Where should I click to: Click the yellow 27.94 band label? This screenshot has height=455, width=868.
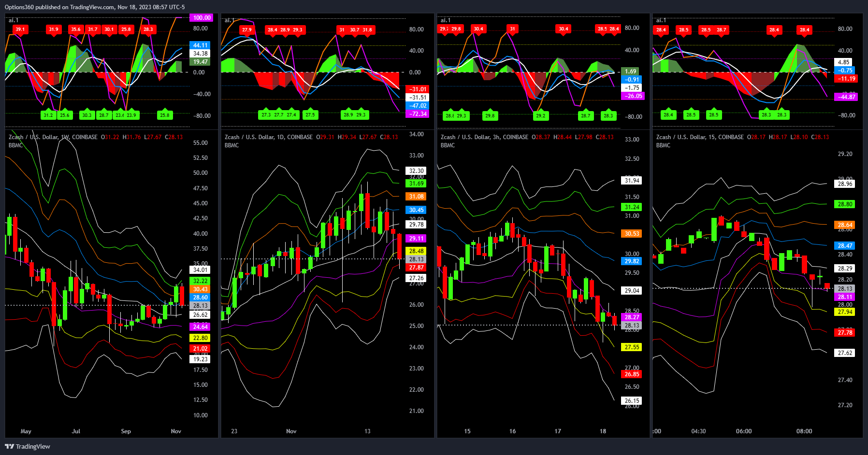point(845,312)
